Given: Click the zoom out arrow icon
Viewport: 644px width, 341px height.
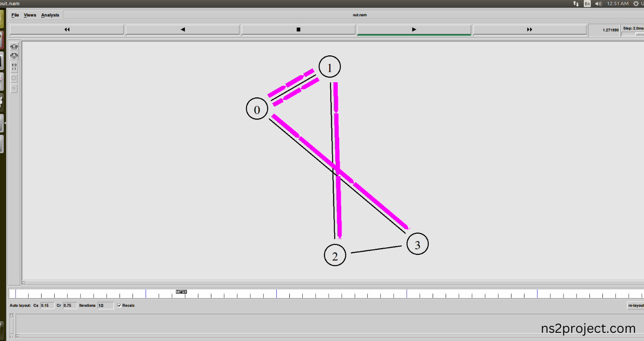Looking at the screenshot, I should 14,56.
